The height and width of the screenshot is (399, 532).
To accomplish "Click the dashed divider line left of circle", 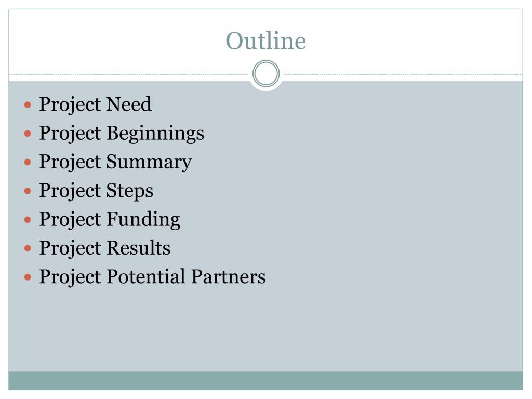I will pos(129,74).
